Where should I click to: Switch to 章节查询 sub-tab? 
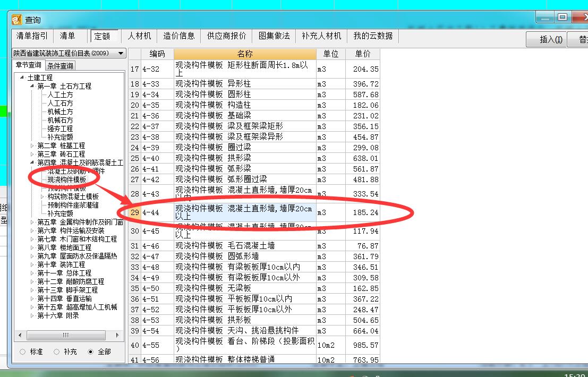(x=29, y=65)
